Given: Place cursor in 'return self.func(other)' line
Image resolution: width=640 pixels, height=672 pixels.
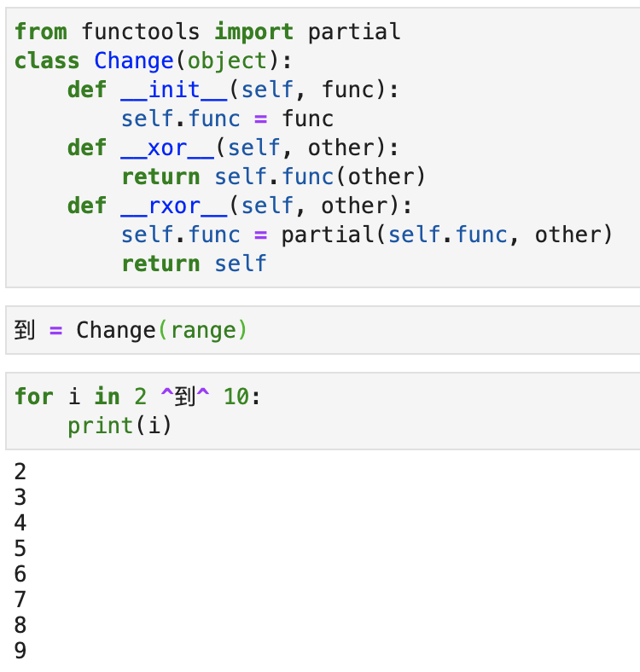Looking at the screenshot, I should pyautogui.click(x=274, y=177).
